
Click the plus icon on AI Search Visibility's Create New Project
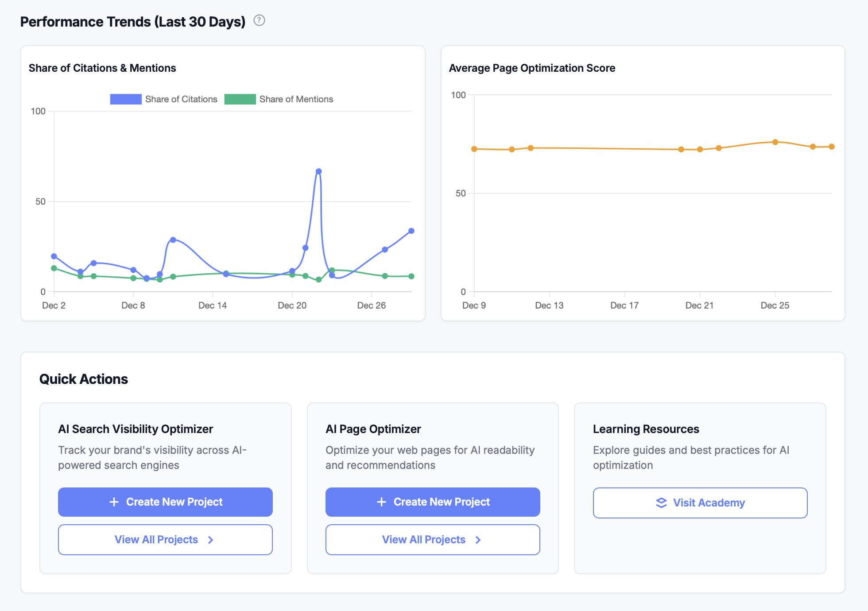(x=114, y=502)
